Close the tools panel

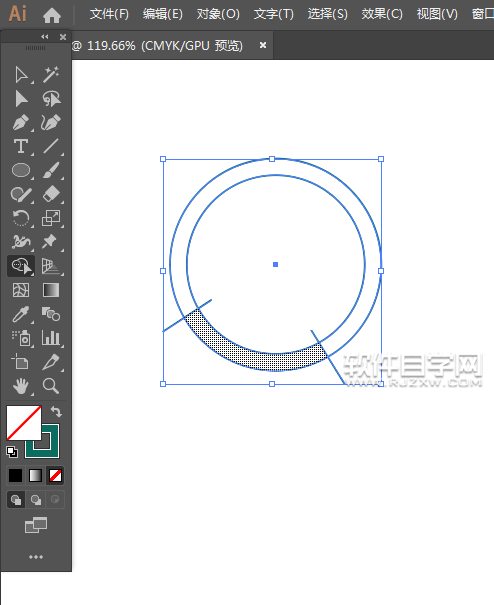tap(63, 37)
